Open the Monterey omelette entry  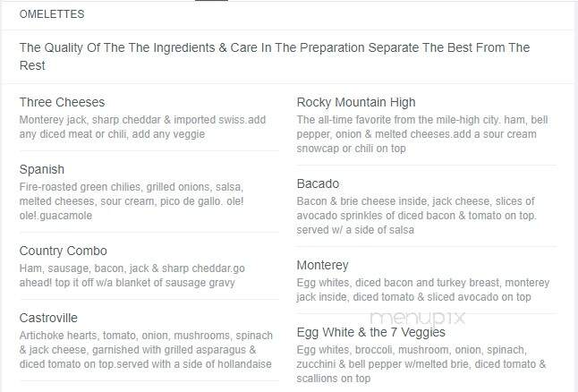[322, 265]
